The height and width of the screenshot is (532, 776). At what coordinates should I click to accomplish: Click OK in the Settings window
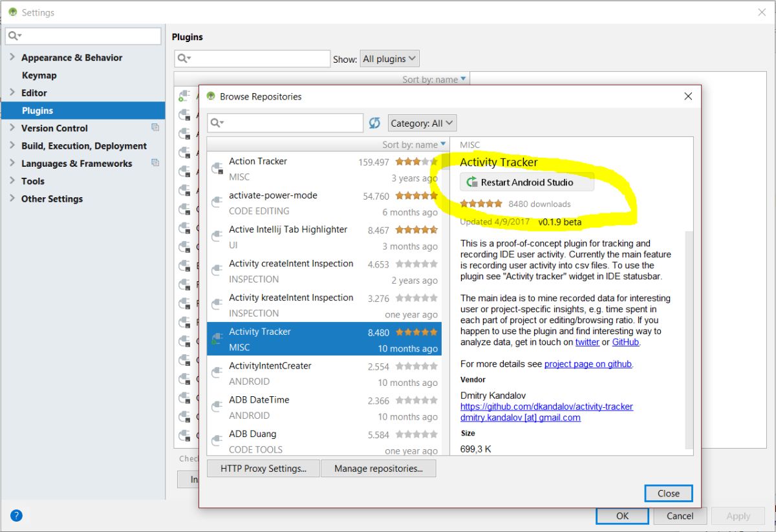coord(622,516)
